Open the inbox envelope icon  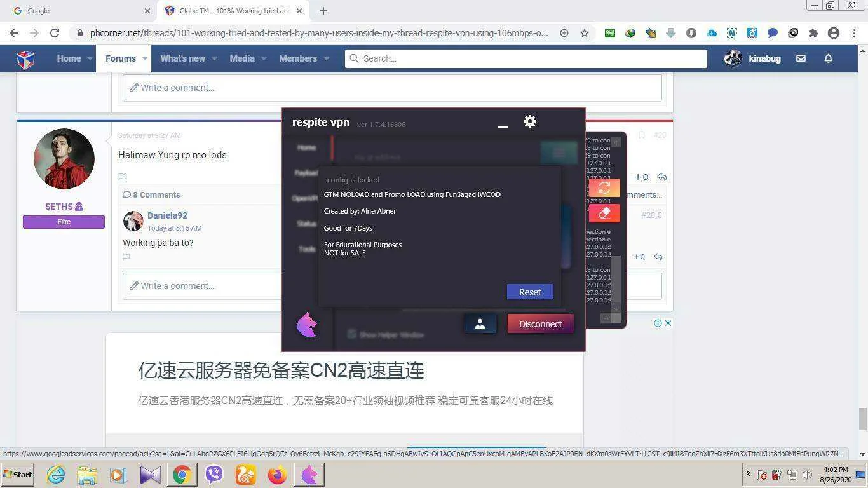801,58
